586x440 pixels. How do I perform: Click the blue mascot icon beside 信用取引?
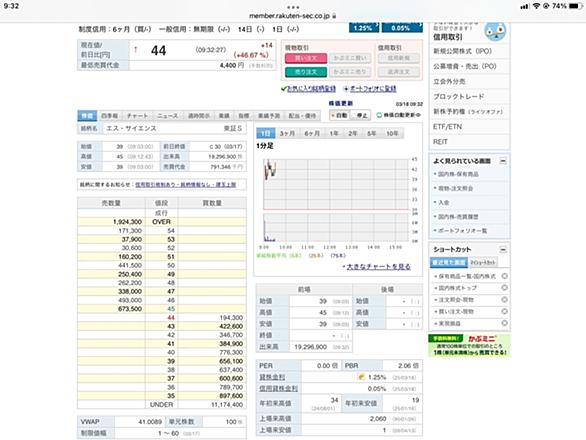coord(495,31)
